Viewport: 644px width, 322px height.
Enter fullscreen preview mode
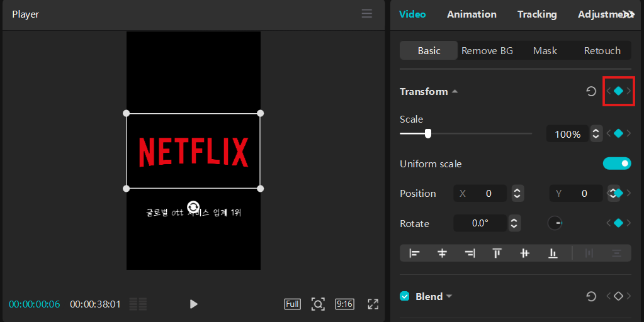tap(373, 304)
